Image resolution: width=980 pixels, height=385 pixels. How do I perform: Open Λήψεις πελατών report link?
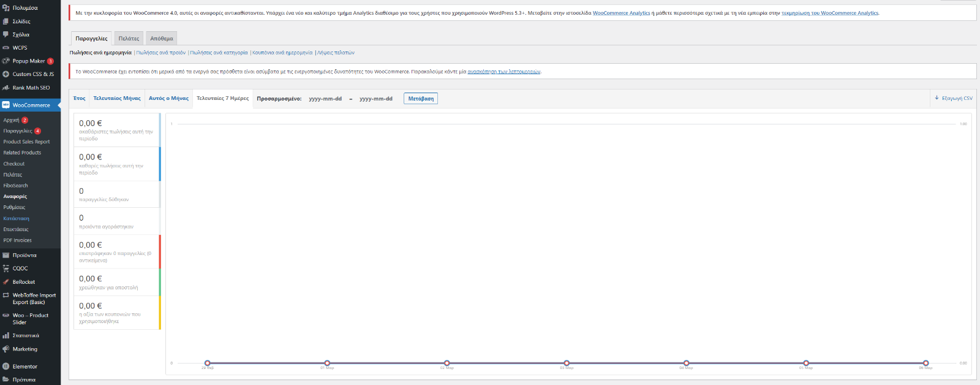point(336,53)
